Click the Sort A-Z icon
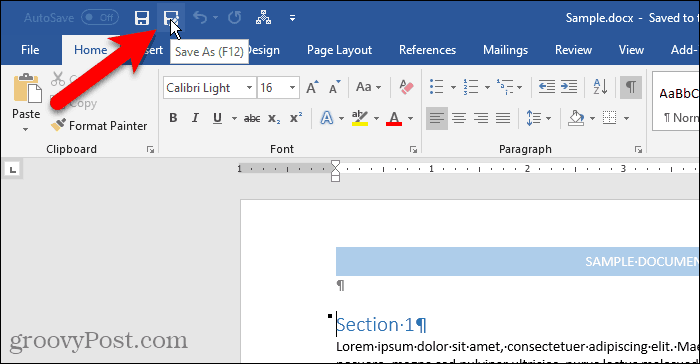Image resolution: width=700 pixels, height=364 pixels. 600,87
